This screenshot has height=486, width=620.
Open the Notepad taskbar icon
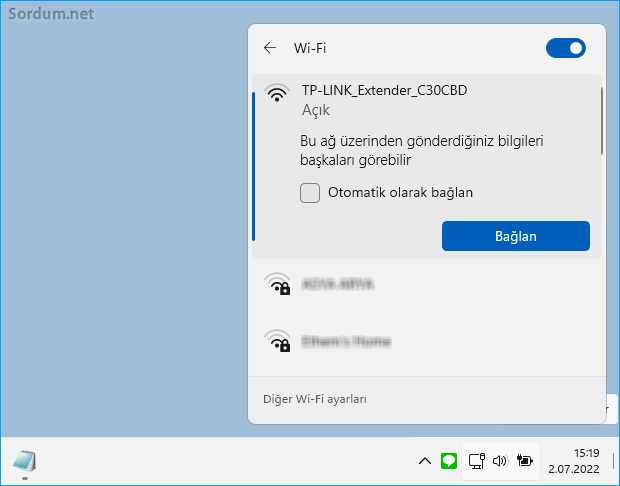pos(25,461)
